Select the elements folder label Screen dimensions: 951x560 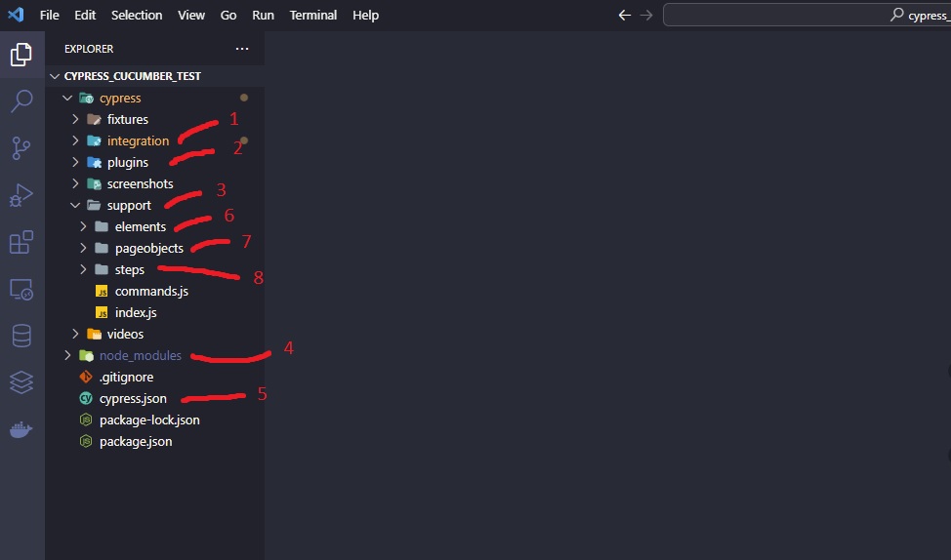140,226
